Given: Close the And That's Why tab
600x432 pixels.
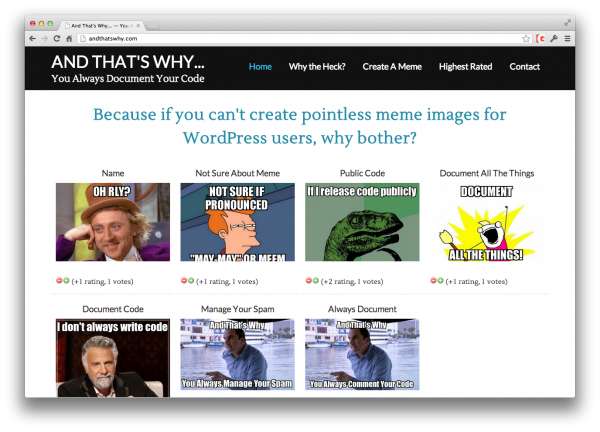Looking at the screenshot, I should tap(138, 26).
